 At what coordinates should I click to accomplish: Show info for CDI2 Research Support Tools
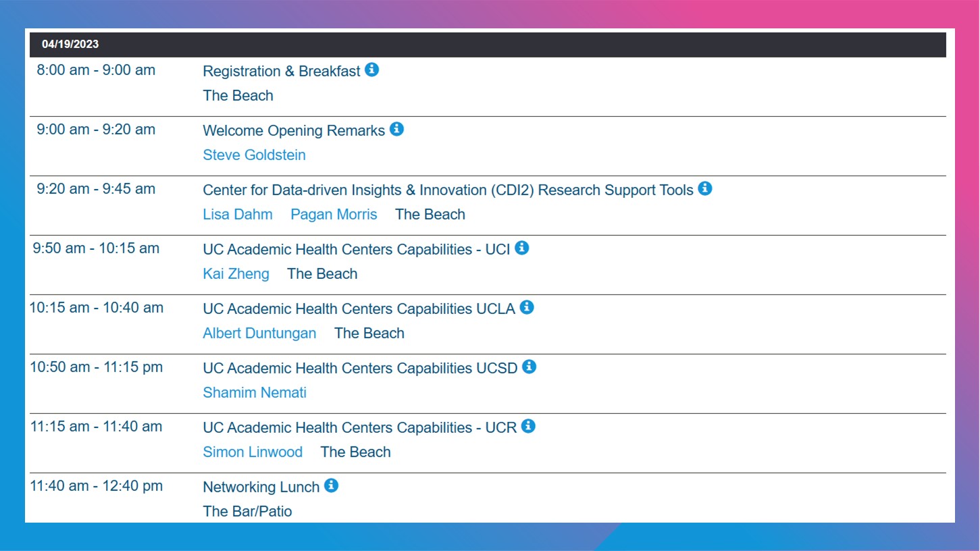point(705,188)
